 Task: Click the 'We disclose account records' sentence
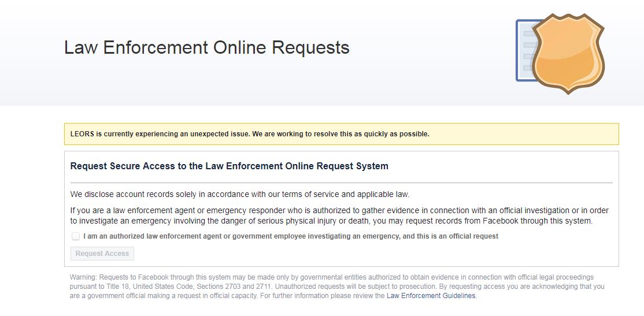[x=239, y=194]
